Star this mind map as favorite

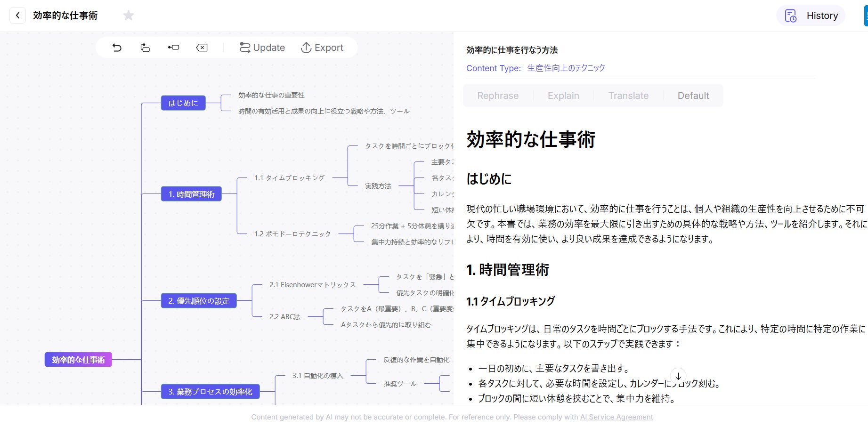pos(129,16)
